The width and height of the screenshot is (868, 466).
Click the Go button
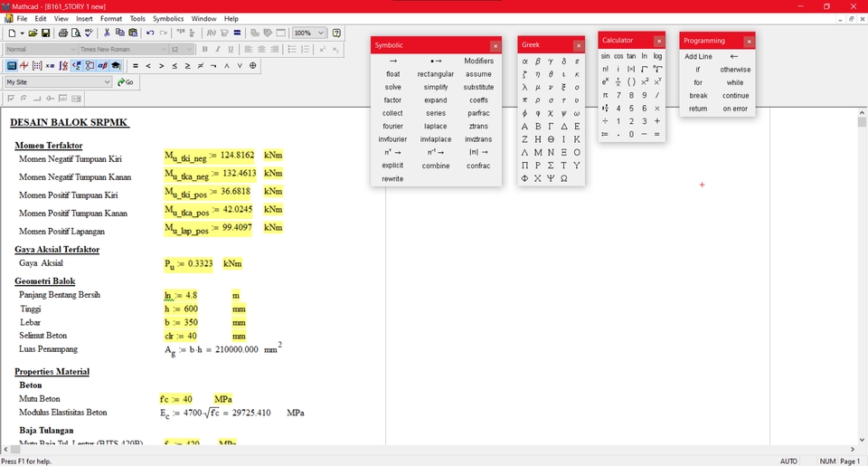[126, 82]
